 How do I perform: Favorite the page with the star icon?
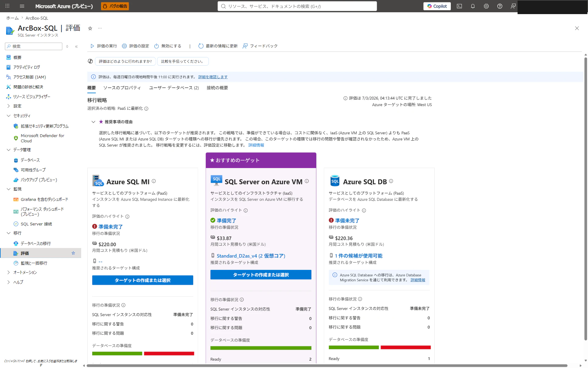[x=90, y=28]
